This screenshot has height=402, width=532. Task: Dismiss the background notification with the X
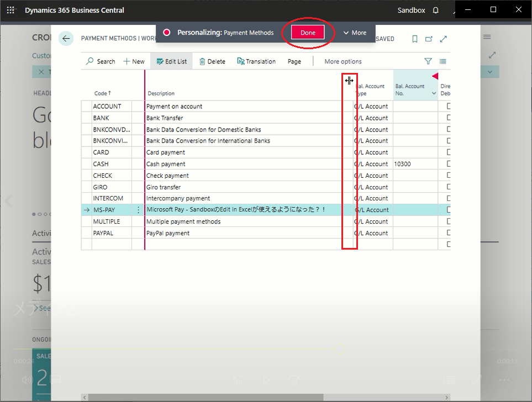(41, 72)
